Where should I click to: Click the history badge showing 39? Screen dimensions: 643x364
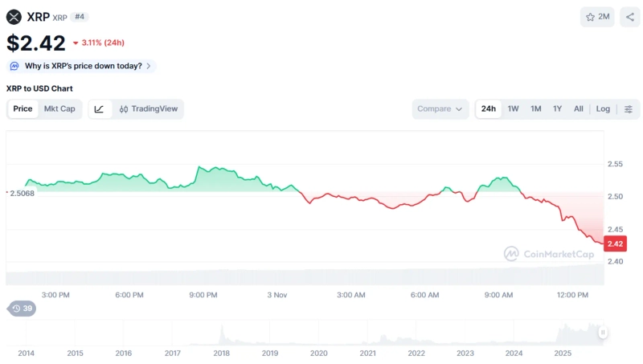click(23, 309)
